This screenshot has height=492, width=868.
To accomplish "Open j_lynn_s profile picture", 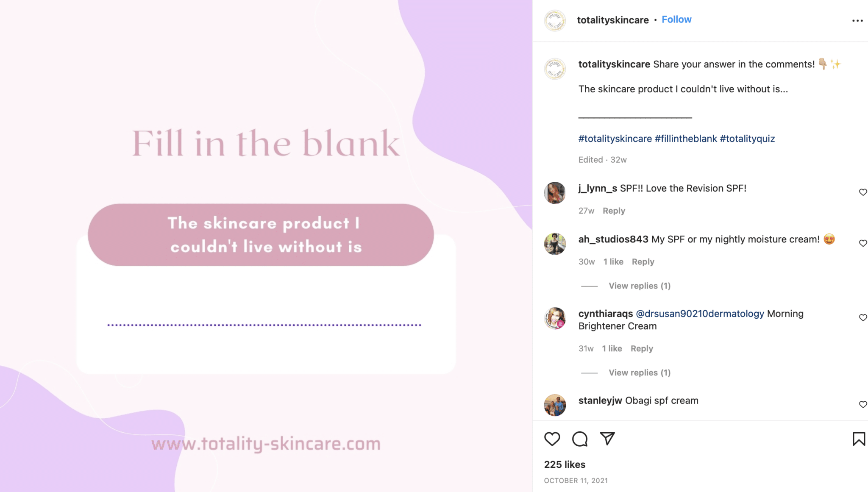I will click(555, 193).
